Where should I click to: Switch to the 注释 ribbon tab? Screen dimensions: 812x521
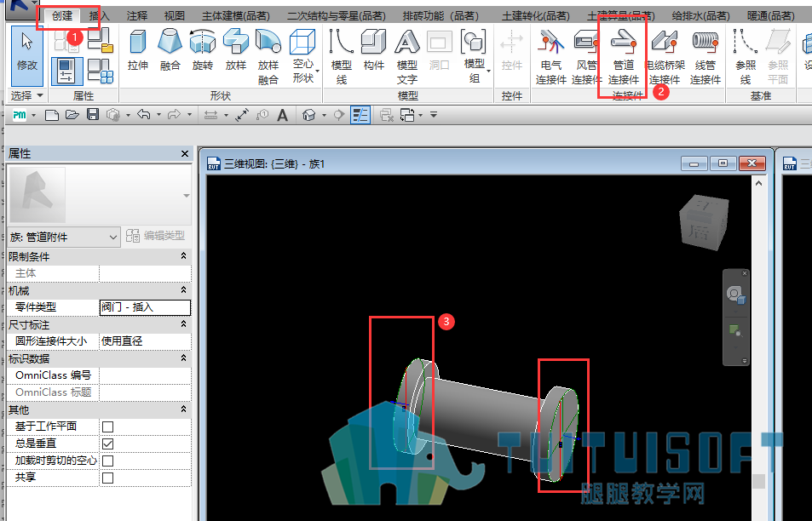pyautogui.click(x=137, y=16)
